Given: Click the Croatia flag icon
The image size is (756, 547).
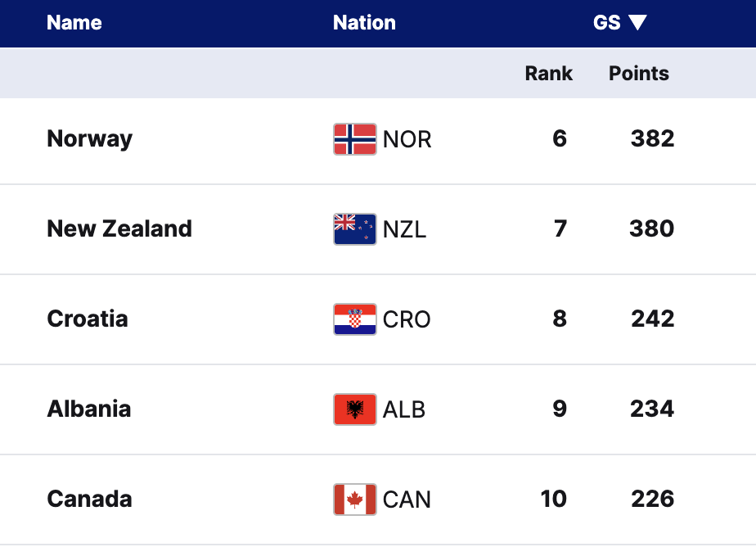Looking at the screenshot, I should tap(355, 319).
